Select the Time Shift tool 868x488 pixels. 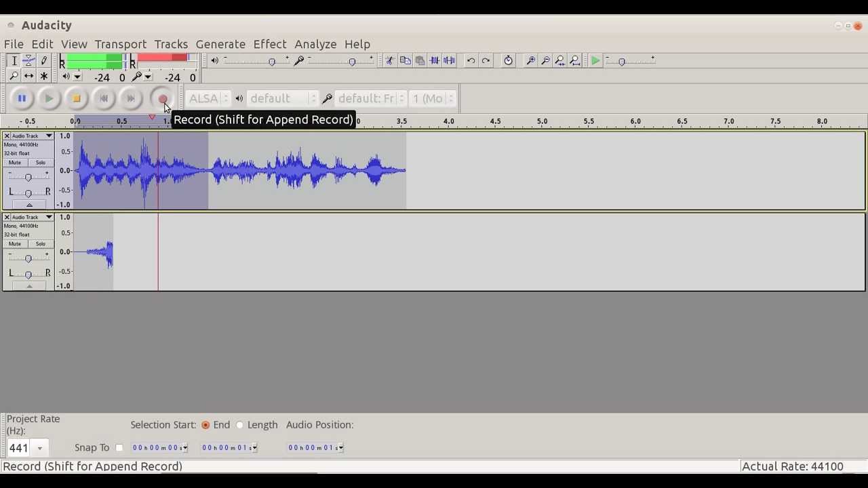click(x=29, y=76)
